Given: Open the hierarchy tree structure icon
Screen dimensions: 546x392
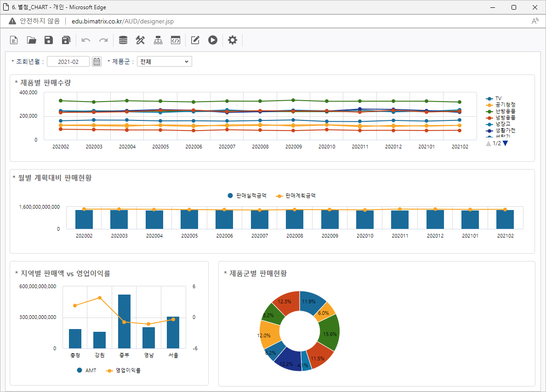Looking at the screenshot, I should pos(158,40).
